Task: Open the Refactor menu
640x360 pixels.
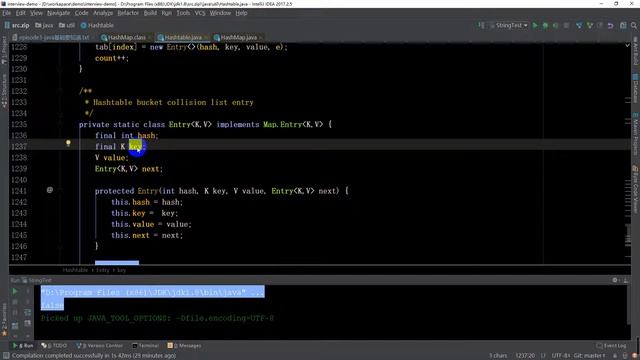Action: coord(128,13)
